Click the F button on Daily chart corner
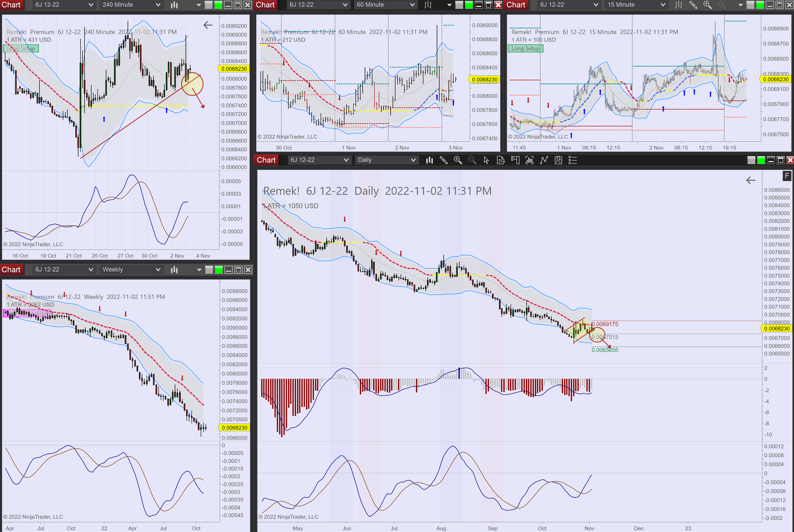The image size is (794, 532). [787, 176]
